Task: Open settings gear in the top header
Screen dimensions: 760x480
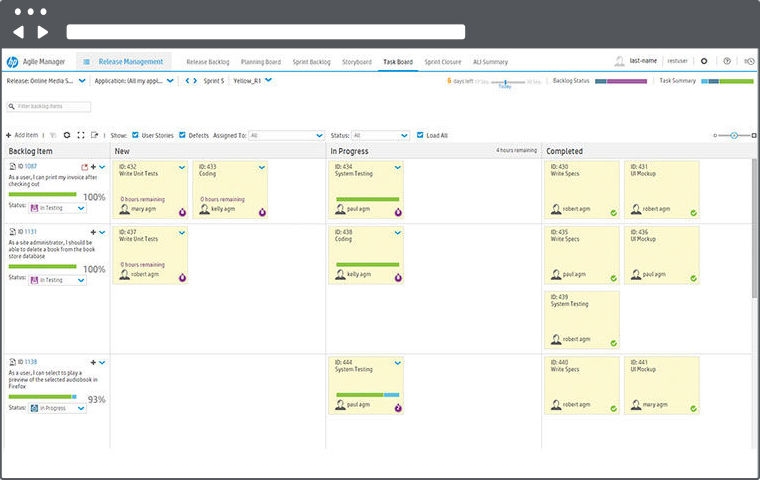Action: point(704,61)
